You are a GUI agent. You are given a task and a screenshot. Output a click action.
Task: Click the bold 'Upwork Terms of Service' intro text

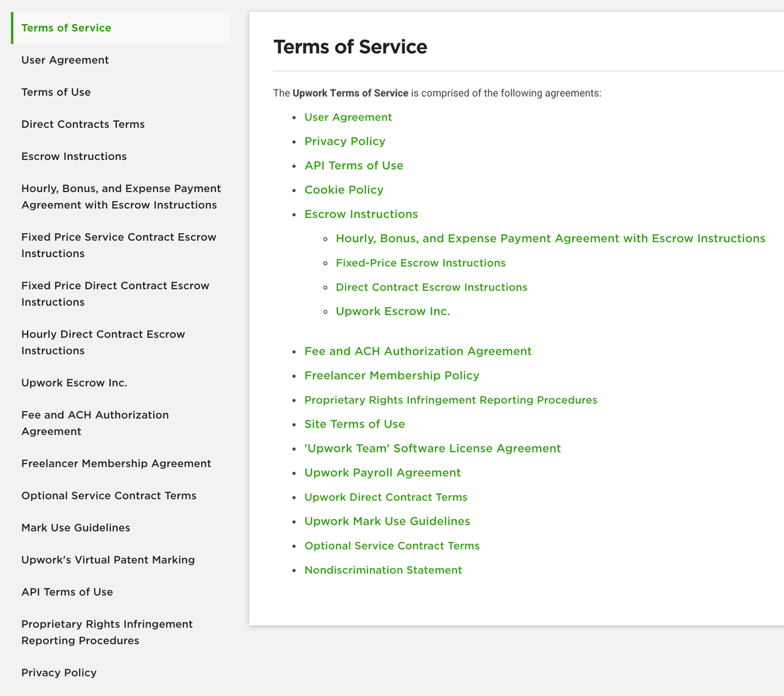point(350,93)
